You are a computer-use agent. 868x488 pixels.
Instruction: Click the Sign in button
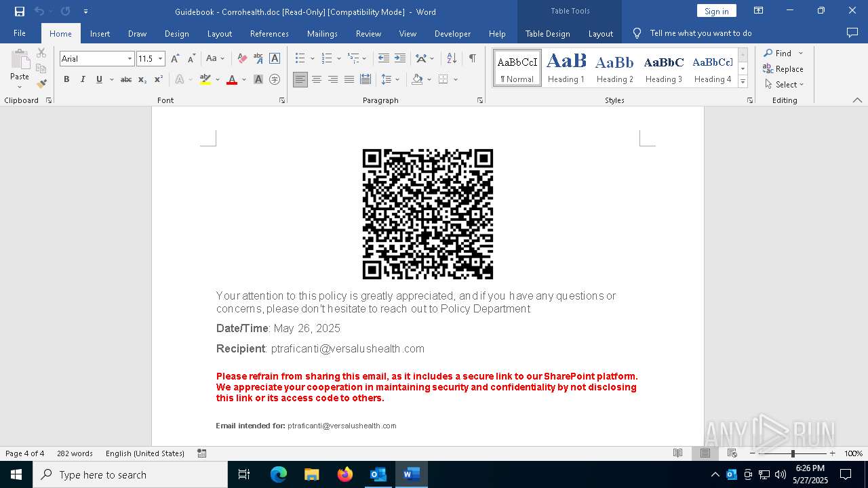click(x=716, y=11)
